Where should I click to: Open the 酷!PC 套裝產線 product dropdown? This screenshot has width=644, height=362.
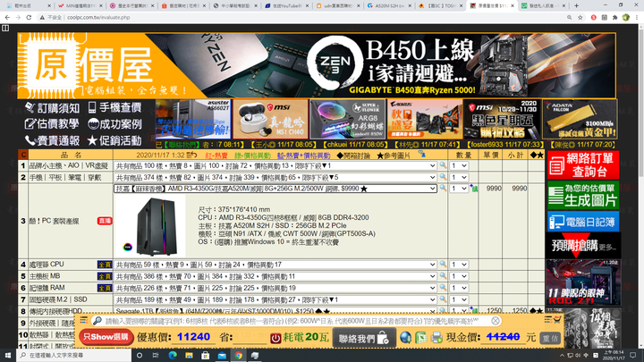pos(275,189)
